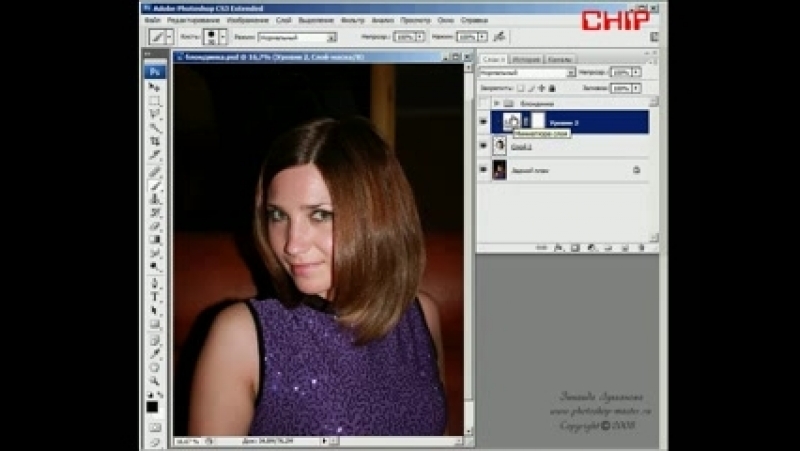Hide the Слой 1 layer
Screen dimensions: 800x451
(x=483, y=146)
